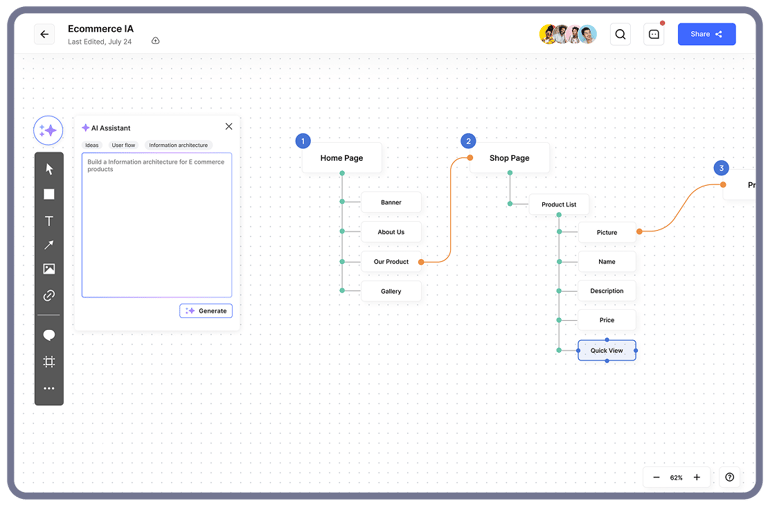Viewport: 768px width, 510px height.
Task: Click the Ecommerce IA document title
Action: coord(100,29)
